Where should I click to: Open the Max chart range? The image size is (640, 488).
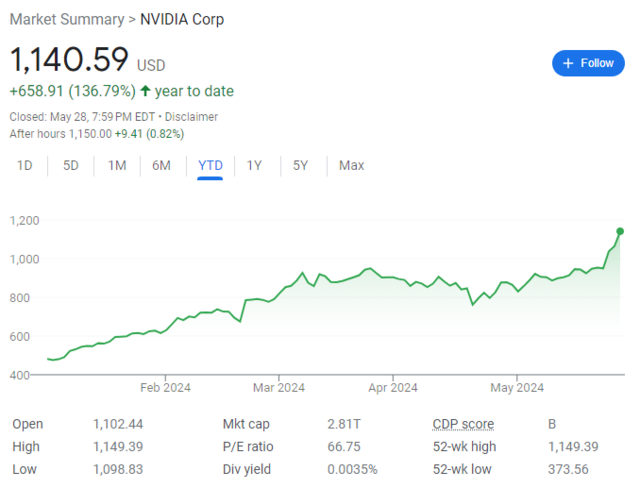[351, 166]
